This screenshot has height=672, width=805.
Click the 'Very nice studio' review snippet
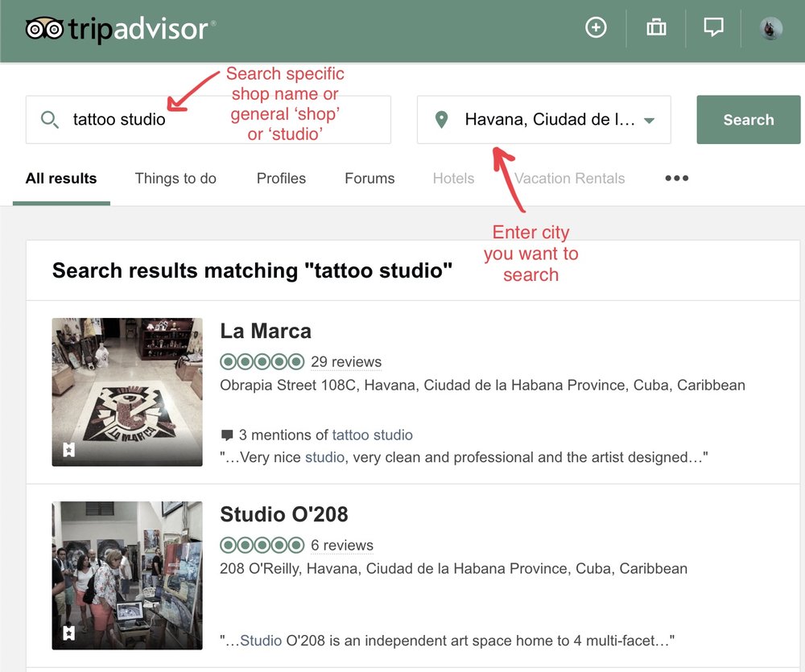click(464, 457)
